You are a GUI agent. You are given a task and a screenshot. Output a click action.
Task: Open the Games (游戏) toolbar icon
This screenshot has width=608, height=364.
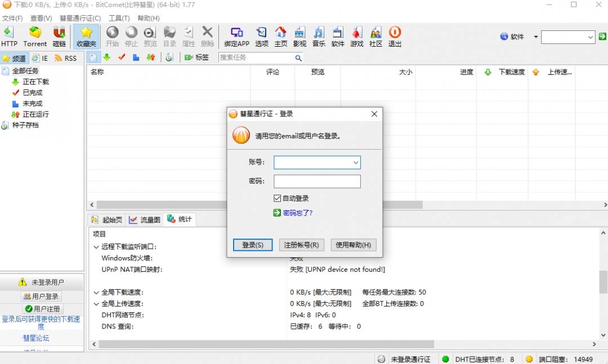(357, 37)
